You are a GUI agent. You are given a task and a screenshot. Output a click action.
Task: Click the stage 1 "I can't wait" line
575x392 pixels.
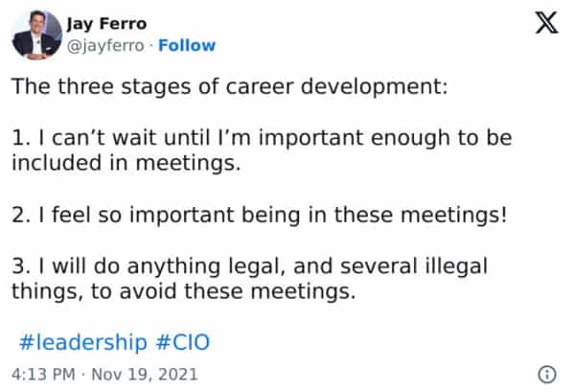(x=261, y=139)
